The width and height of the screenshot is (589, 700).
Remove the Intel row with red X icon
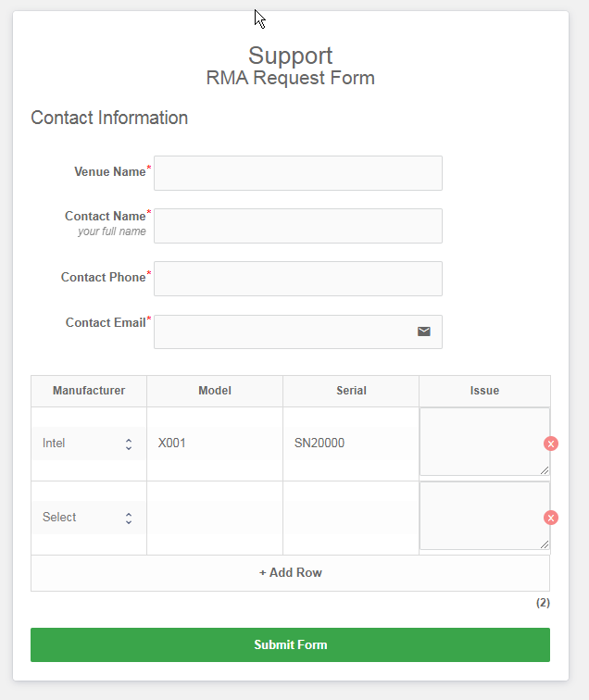click(551, 444)
